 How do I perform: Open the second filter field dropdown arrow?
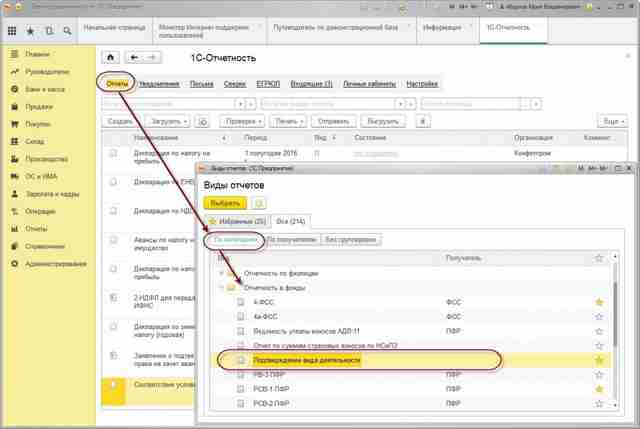pyautogui.click(x=401, y=104)
